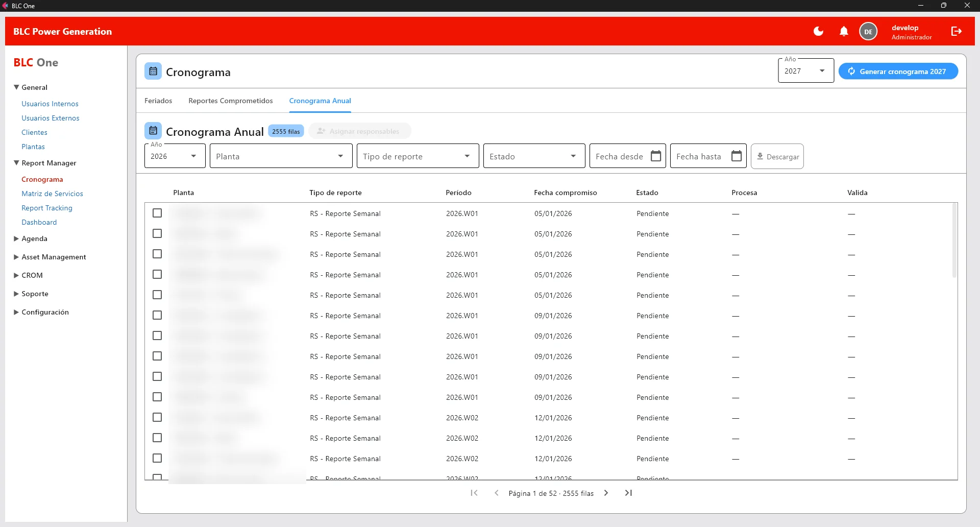980x527 pixels.
Task: Select checkbox of first 09/01/2026 row
Action: pos(157,315)
